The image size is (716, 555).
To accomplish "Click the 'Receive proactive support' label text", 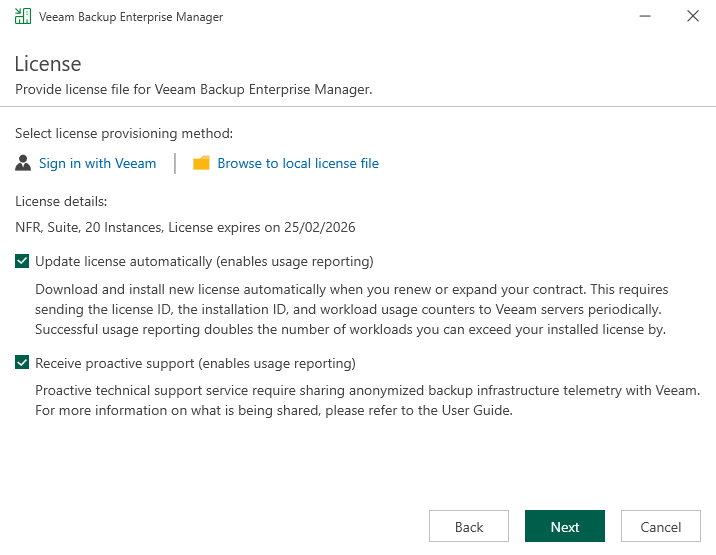I will tap(195, 363).
